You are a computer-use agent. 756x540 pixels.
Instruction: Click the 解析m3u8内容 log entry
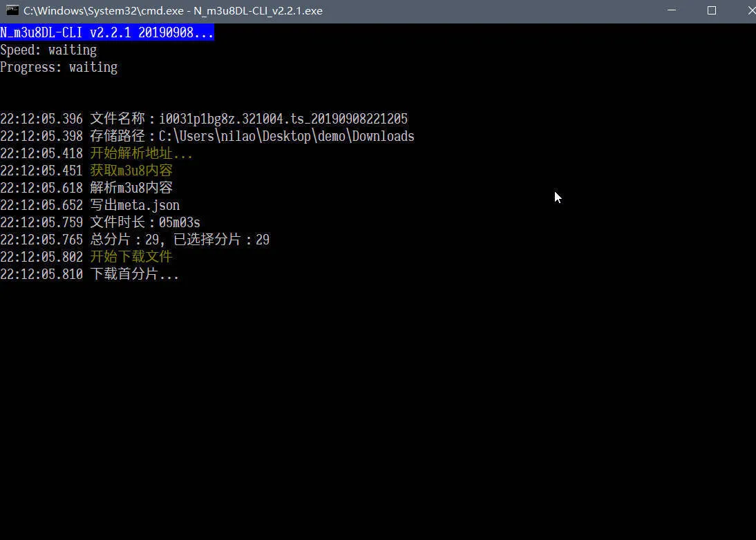click(131, 187)
